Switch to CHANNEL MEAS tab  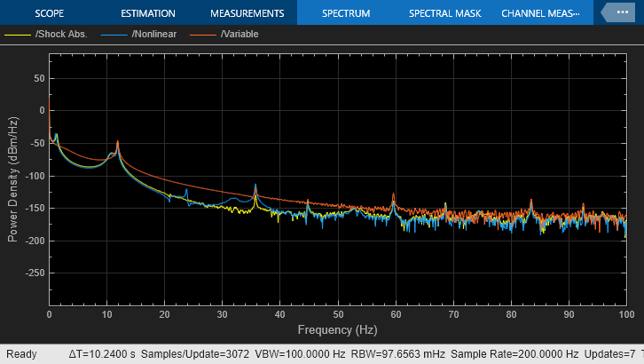tap(540, 13)
